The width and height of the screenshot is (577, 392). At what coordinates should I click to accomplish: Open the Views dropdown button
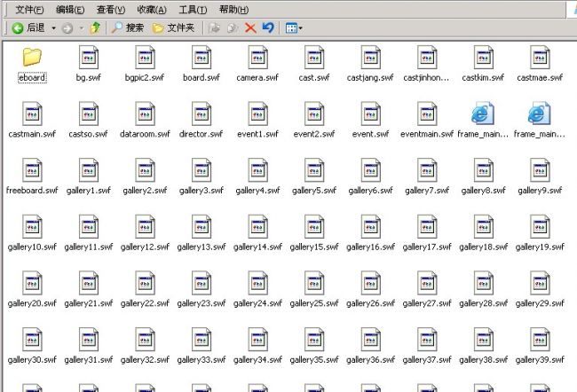pos(294,27)
